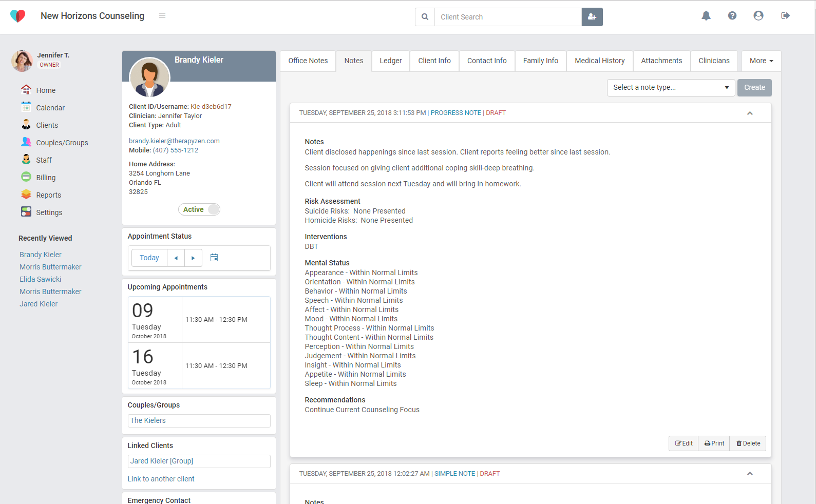Open Staff from the sidebar
Viewport: 816px width, 504px height.
click(36, 160)
